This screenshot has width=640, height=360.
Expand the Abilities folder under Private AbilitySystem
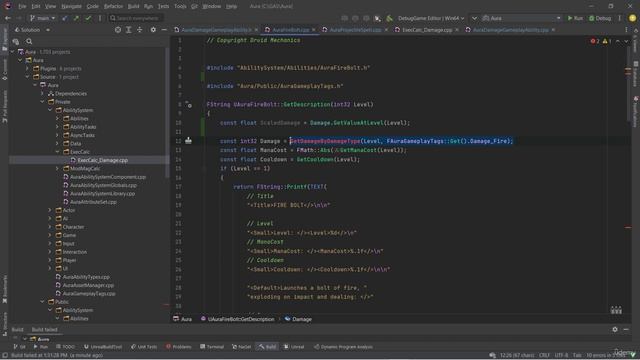(x=58, y=119)
